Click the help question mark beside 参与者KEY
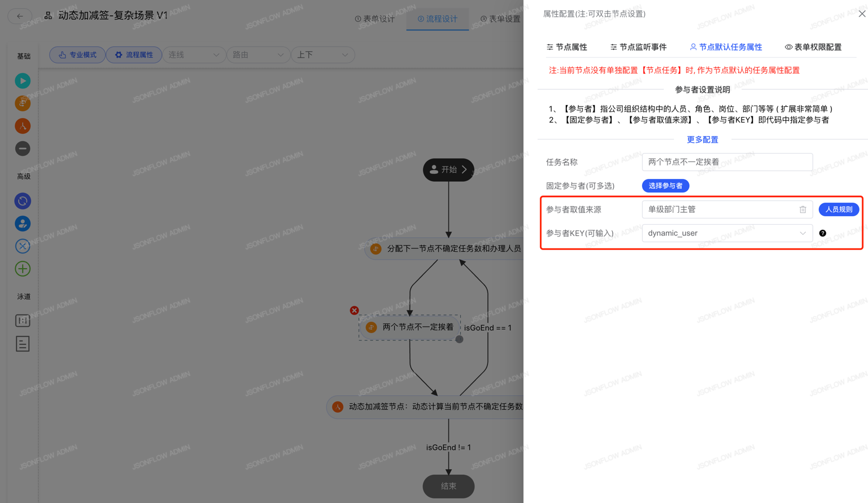 click(823, 233)
